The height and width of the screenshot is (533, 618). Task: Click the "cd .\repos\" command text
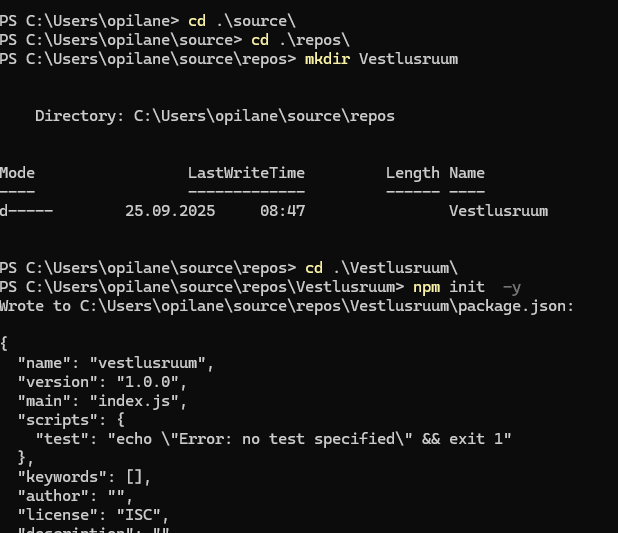pyautogui.click(x=299, y=39)
